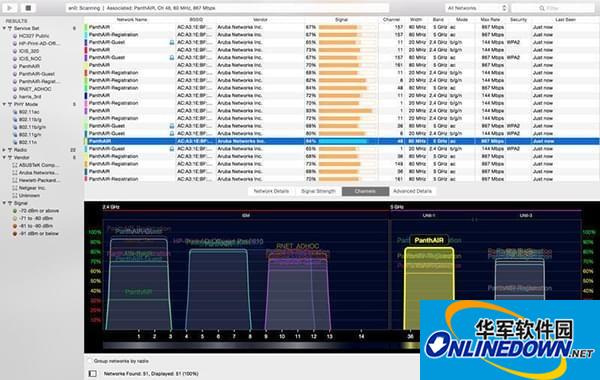Click red dot for -91 dBm or below
This screenshot has height=380, width=600.
(x=15, y=234)
